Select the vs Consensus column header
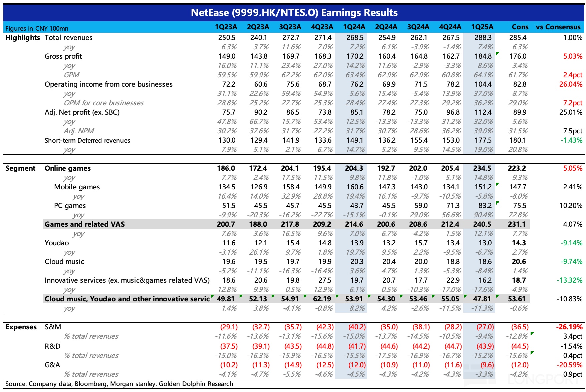The width and height of the screenshot is (586, 392). (558, 27)
